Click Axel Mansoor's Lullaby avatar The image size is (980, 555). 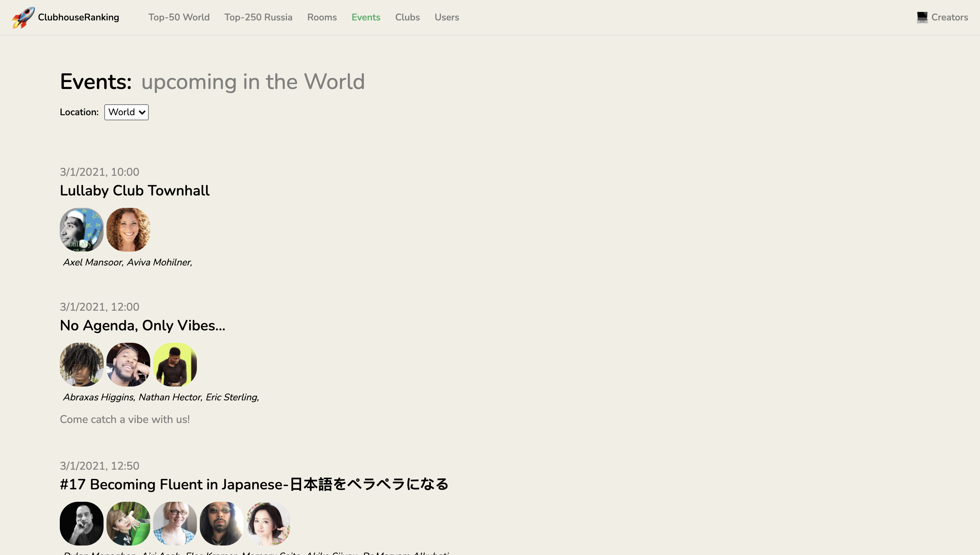click(82, 229)
